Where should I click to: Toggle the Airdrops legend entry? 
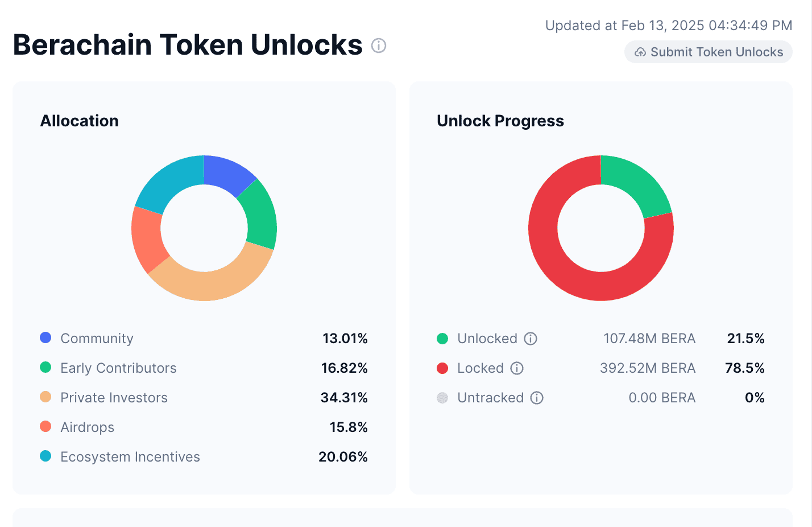pos(87,427)
